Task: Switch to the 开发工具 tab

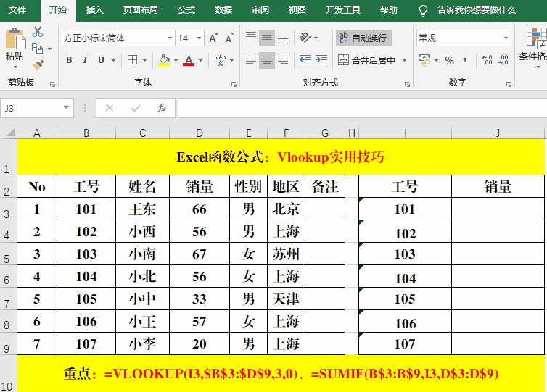Action: (343, 10)
